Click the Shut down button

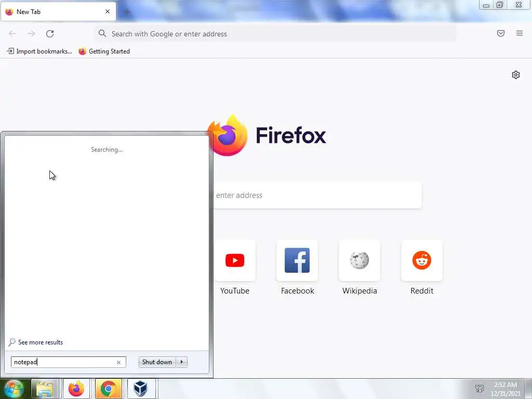click(157, 362)
